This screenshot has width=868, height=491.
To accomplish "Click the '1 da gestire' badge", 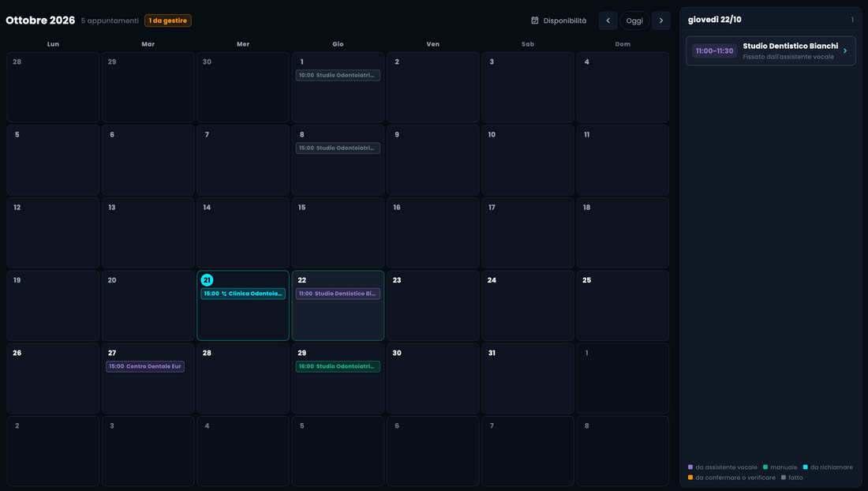I will click(168, 21).
